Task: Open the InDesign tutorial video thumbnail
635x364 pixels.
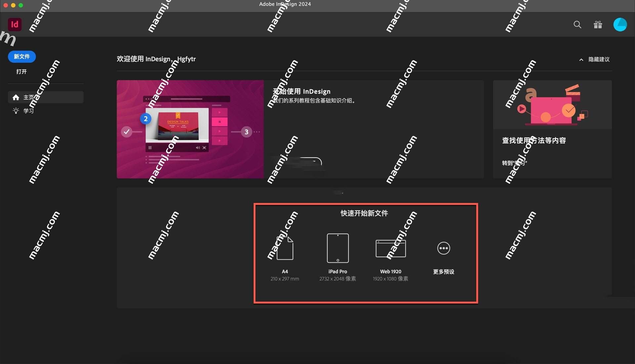Action: [190, 129]
